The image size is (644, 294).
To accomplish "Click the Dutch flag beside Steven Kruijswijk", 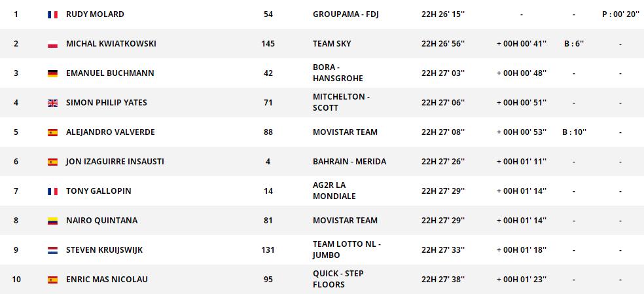I will click(53, 250).
